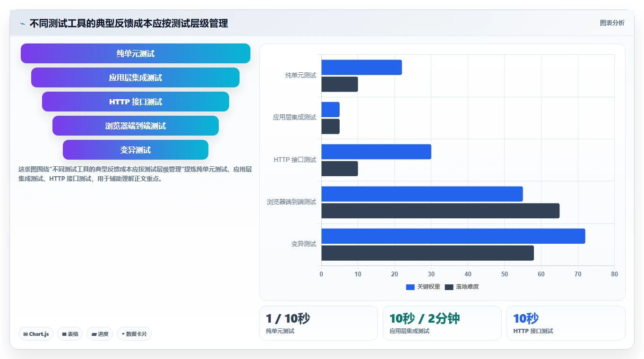
Task: Click the dark 落地难度 bar for HTTP 接口测试
Action: 340,169
